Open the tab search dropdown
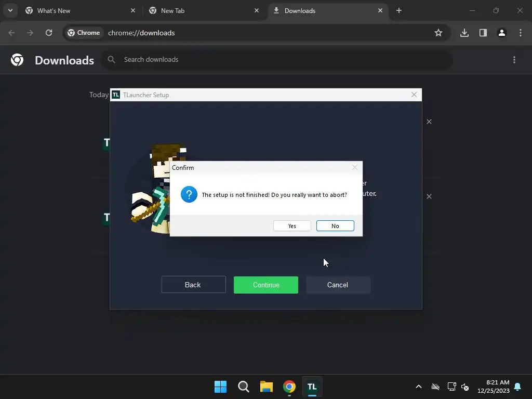The image size is (532, 399). click(10, 10)
